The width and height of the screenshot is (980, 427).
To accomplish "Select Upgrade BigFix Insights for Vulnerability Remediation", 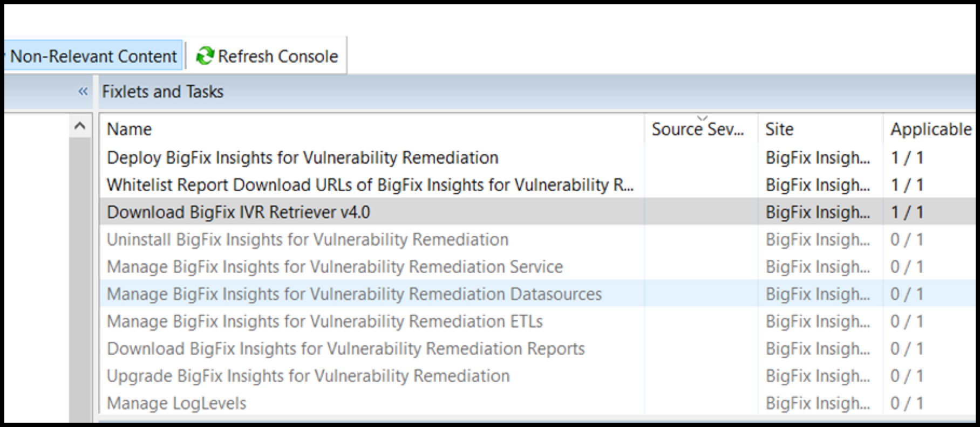I will [308, 376].
